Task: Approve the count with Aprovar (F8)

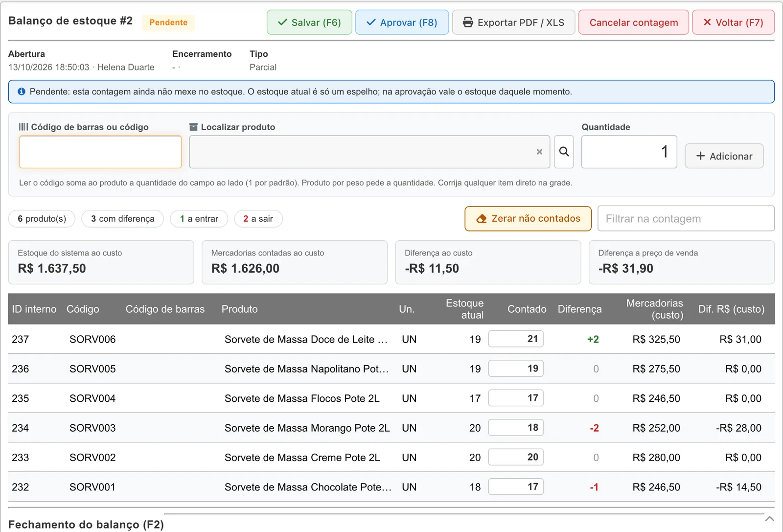Action: pyautogui.click(x=402, y=23)
